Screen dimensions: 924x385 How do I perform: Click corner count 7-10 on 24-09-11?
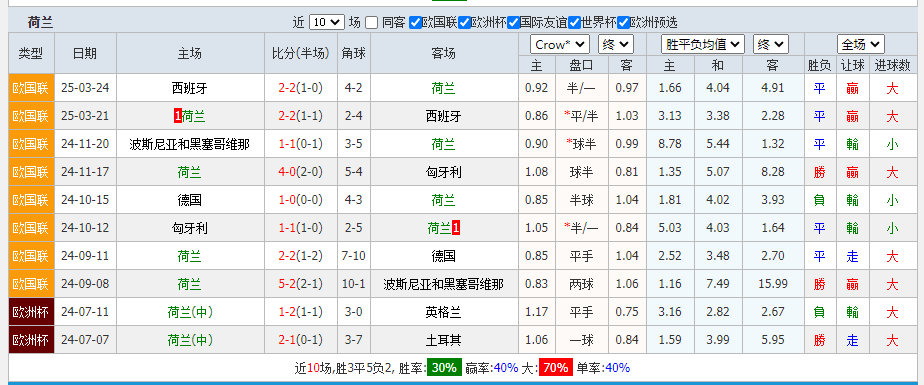(x=354, y=256)
